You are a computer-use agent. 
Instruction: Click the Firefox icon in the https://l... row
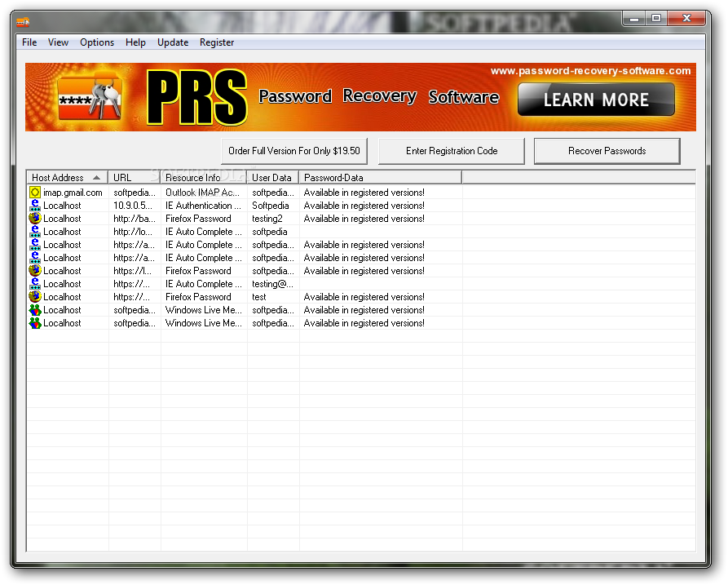[35, 270]
